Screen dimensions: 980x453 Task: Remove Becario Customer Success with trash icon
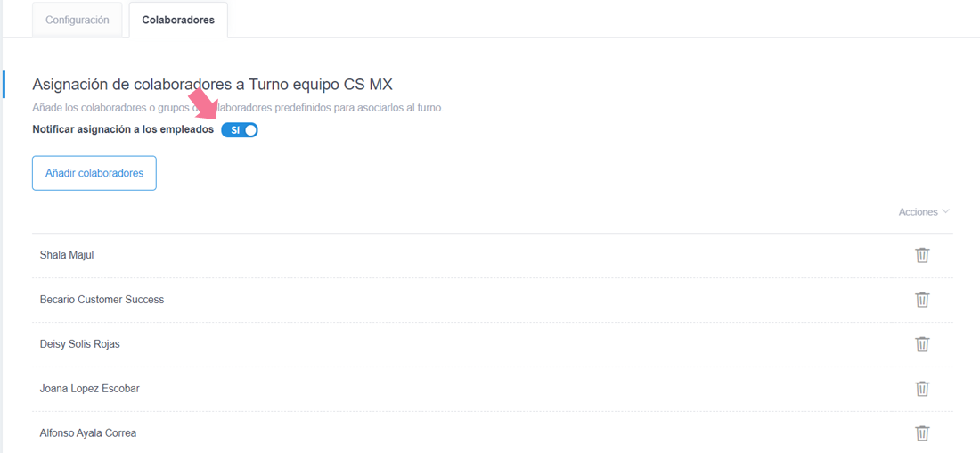point(922,300)
